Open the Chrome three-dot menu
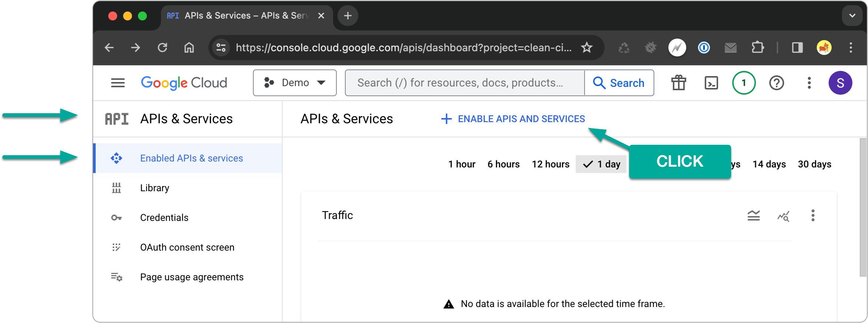 (851, 48)
